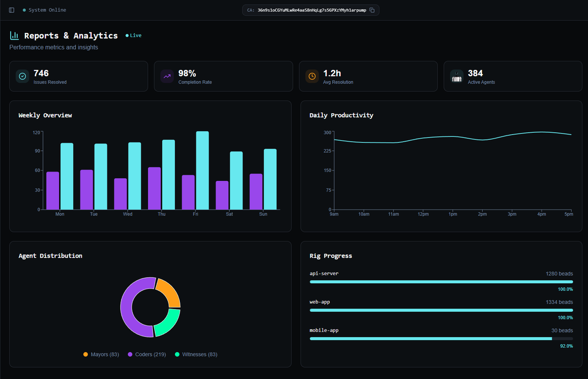Click the 98% Completion Rate value
The height and width of the screenshot is (379, 588).
point(187,73)
